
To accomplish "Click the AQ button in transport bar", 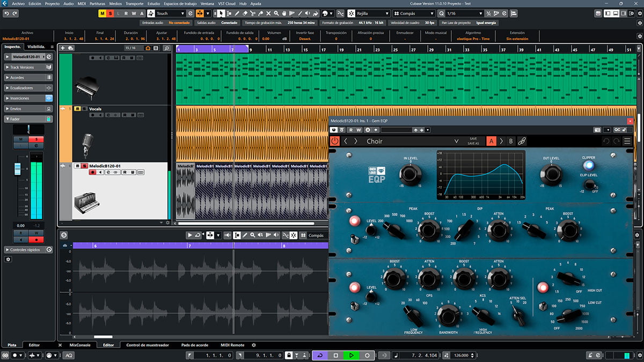I will [x=70, y=355].
